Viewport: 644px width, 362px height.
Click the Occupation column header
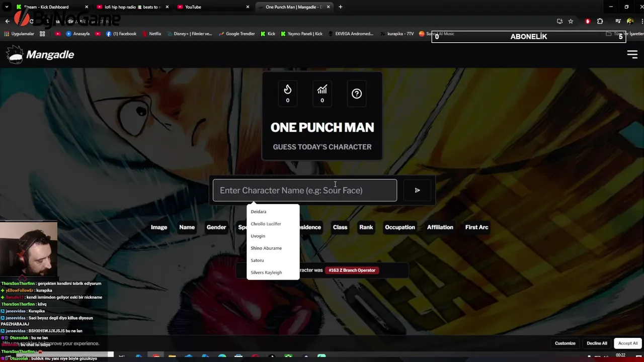point(400,227)
